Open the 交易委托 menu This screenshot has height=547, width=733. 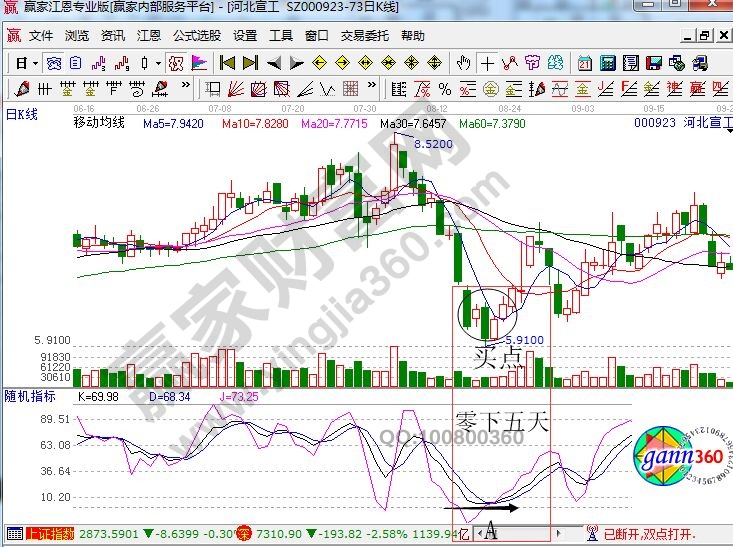(365, 35)
